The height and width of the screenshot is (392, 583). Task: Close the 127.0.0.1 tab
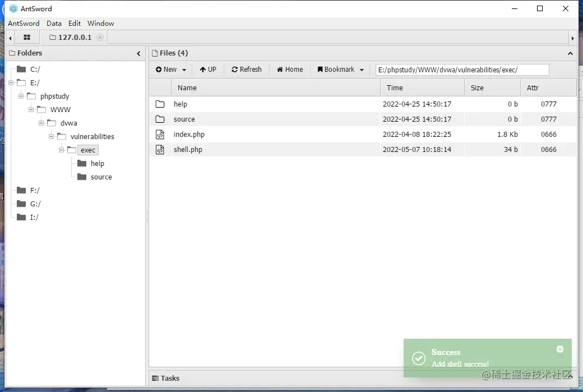pyautogui.click(x=100, y=37)
